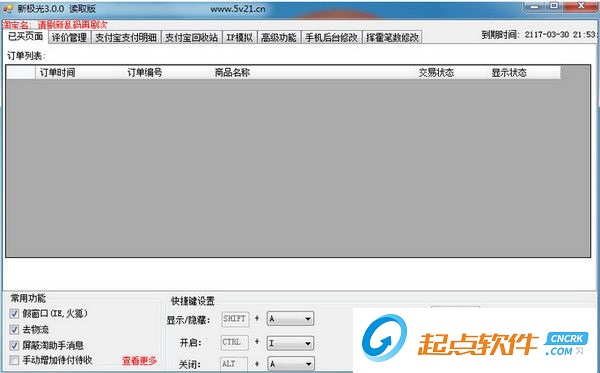Image resolution: width=600 pixels, height=373 pixels.
Task: Click the app icon in title bar
Action: [x=8, y=8]
